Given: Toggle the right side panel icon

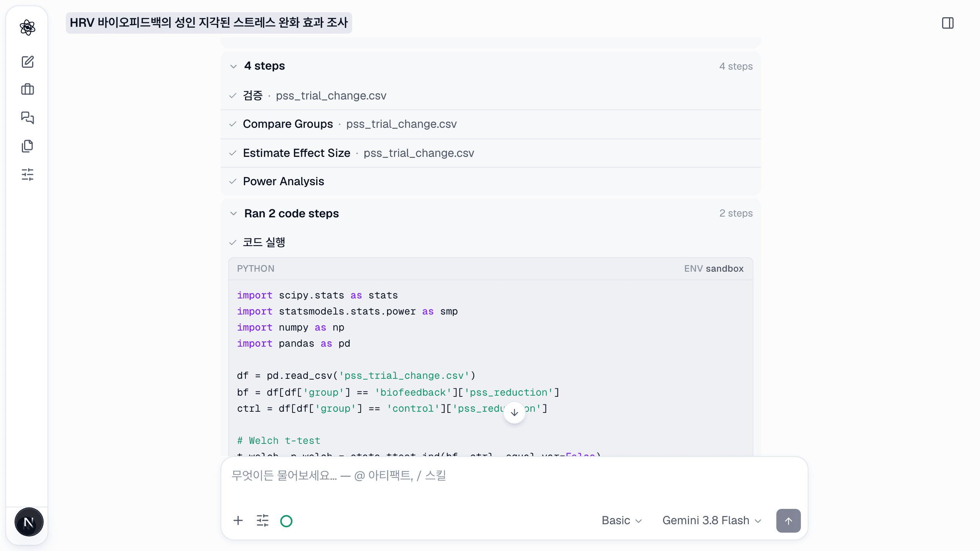Looking at the screenshot, I should tap(948, 23).
